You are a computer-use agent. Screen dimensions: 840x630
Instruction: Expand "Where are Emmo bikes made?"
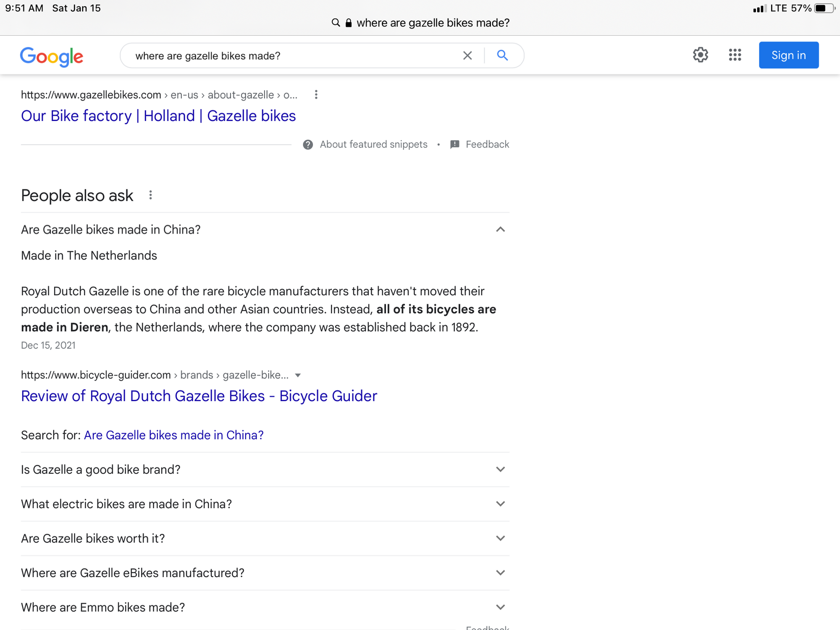click(x=500, y=607)
